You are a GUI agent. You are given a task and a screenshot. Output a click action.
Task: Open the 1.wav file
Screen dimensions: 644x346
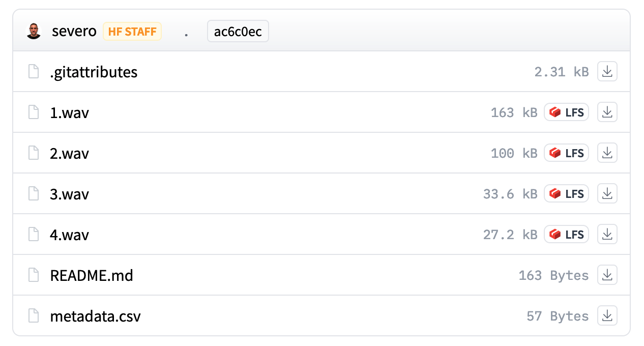click(69, 112)
